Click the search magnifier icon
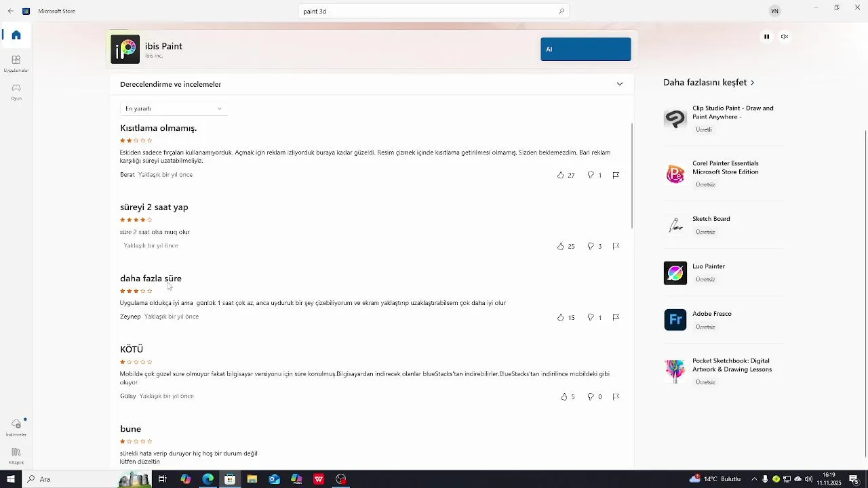868x488 pixels. click(561, 11)
